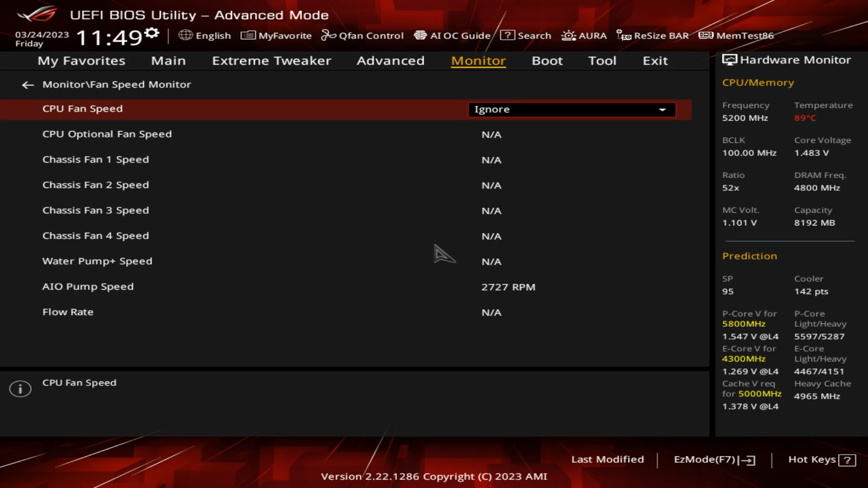Open Qfan Control from the top toolbar

[x=362, y=36]
